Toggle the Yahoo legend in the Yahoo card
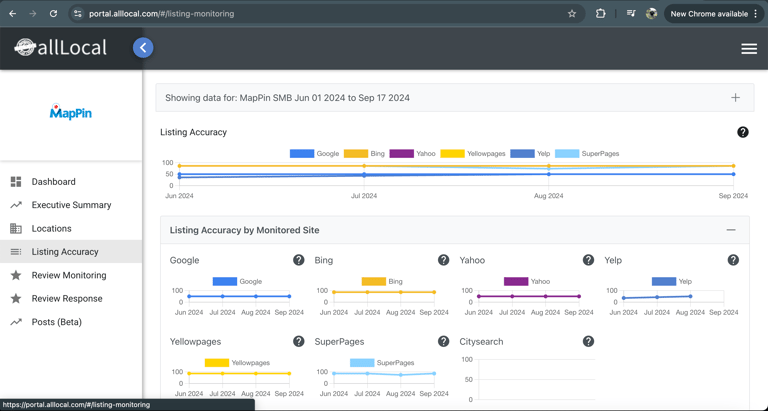 pyautogui.click(x=527, y=282)
